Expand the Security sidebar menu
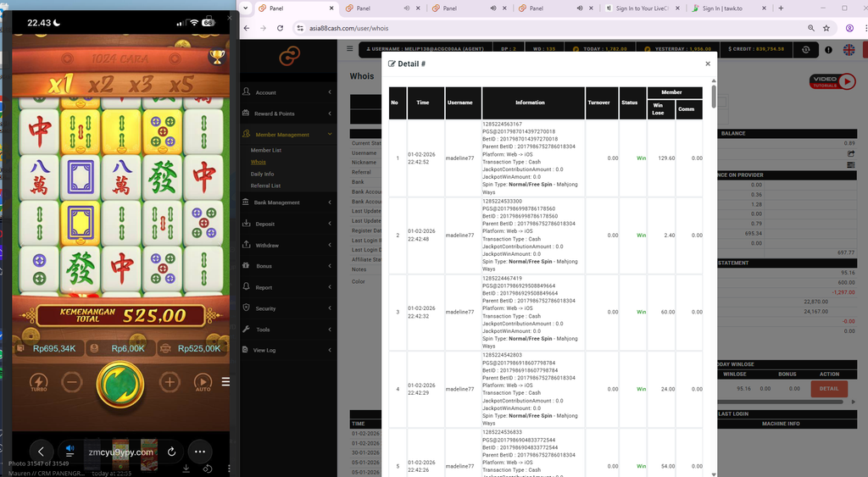Screen dimensions: 868x477 click(288, 308)
